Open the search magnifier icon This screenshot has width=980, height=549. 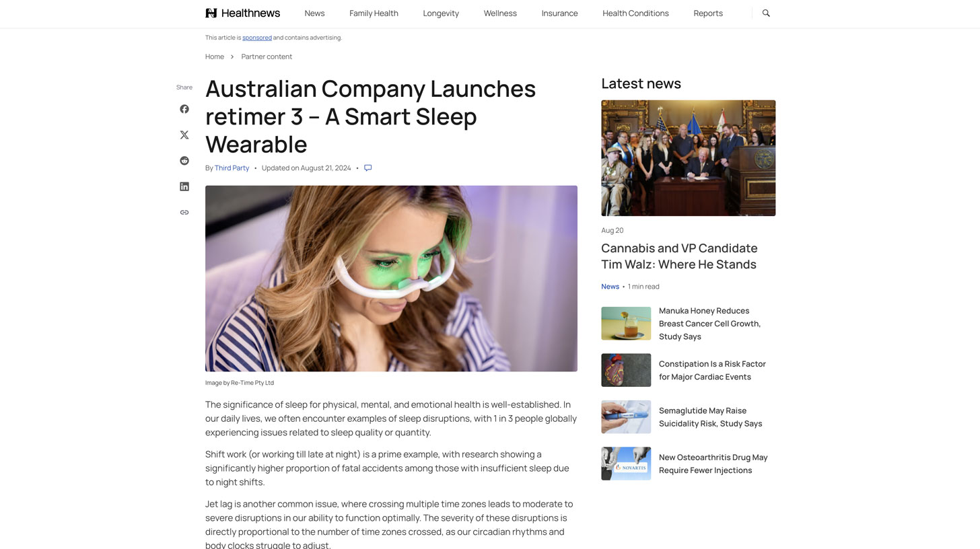pyautogui.click(x=766, y=13)
